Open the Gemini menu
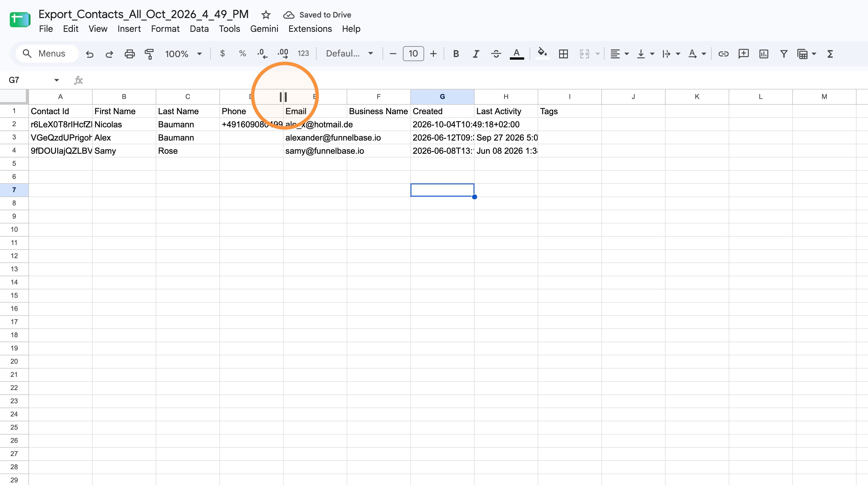This screenshot has width=868, height=485. click(x=264, y=29)
